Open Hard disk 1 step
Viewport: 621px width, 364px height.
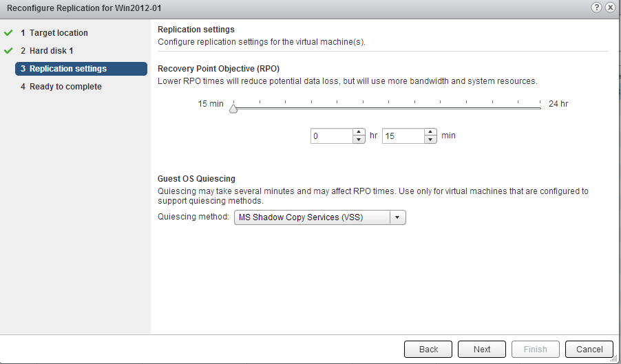point(51,51)
